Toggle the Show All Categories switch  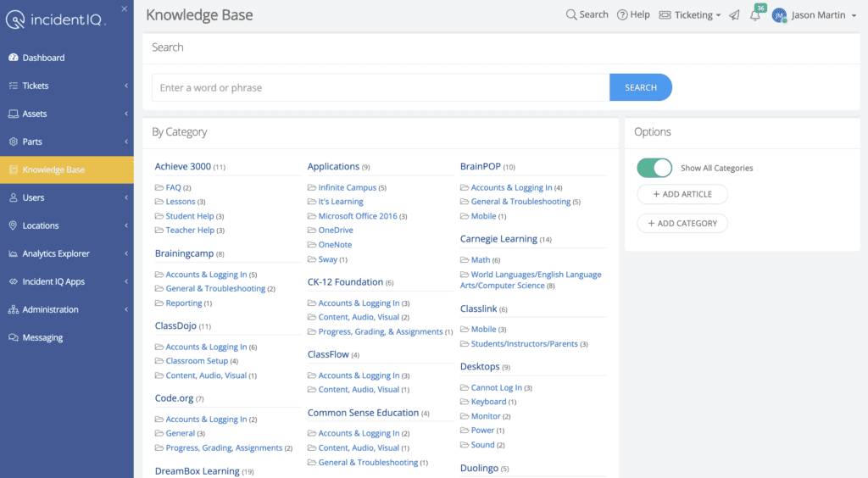654,168
